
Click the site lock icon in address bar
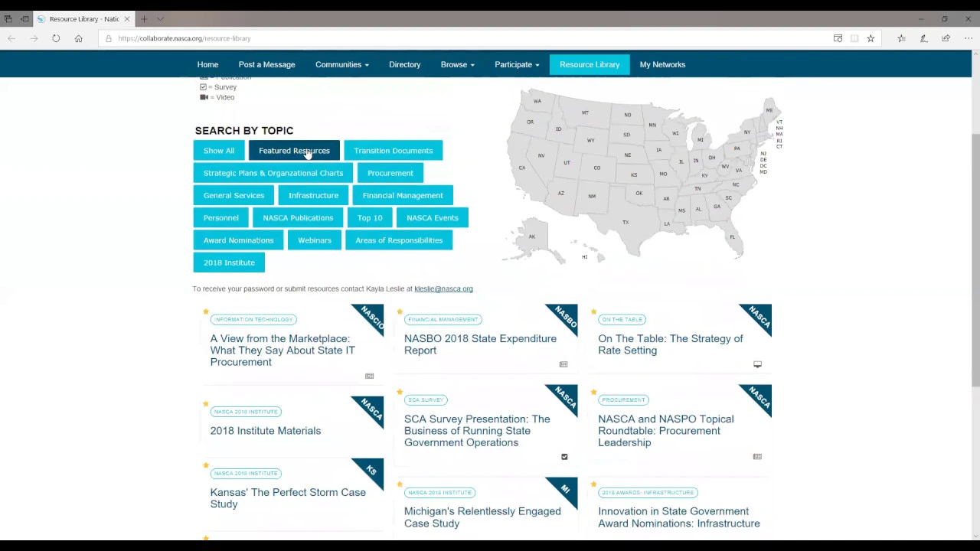[x=109, y=38]
